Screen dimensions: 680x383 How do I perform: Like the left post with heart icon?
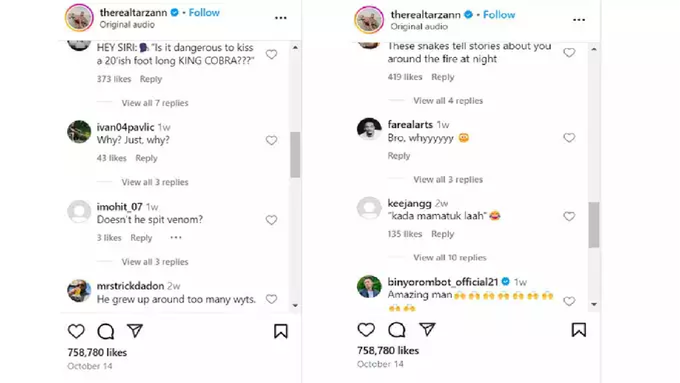point(76,331)
